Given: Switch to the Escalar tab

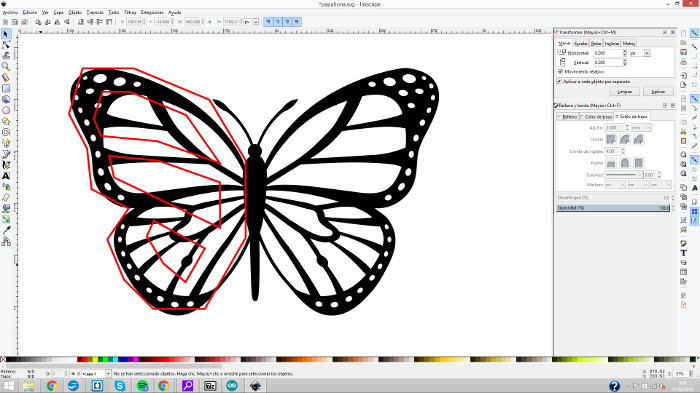Looking at the screenshot, I should click(x=580, y=43).
